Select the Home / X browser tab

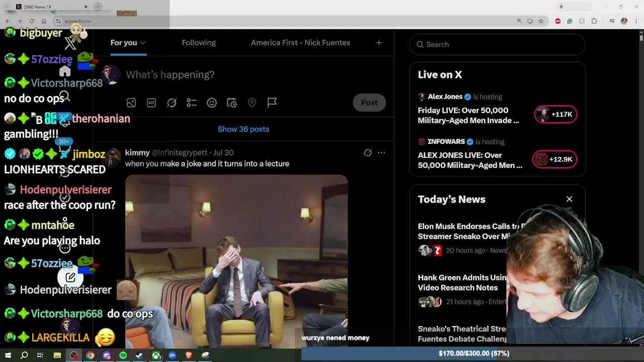click(52, 7)
